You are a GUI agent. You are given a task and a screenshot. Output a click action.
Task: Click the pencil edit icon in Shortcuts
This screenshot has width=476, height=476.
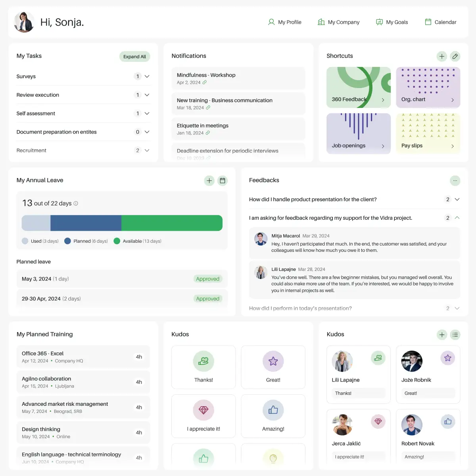coord(455,56)
